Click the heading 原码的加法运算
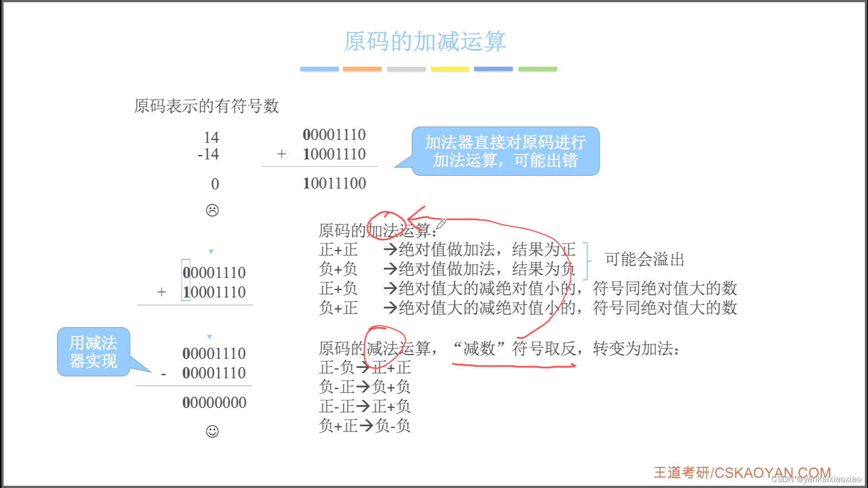This screenshot has height=488, width=868. 378,230
